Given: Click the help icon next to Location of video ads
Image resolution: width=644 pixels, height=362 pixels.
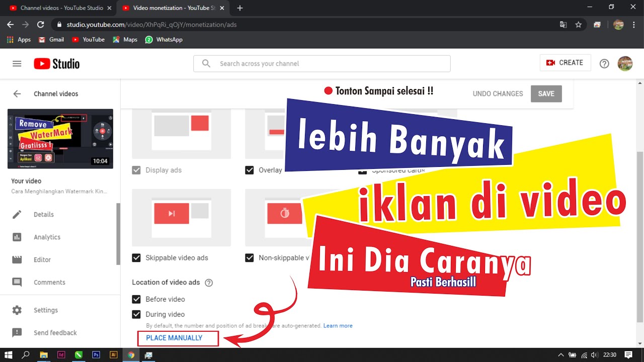Looking at the screenshot, I should click(x=209, y=283).
